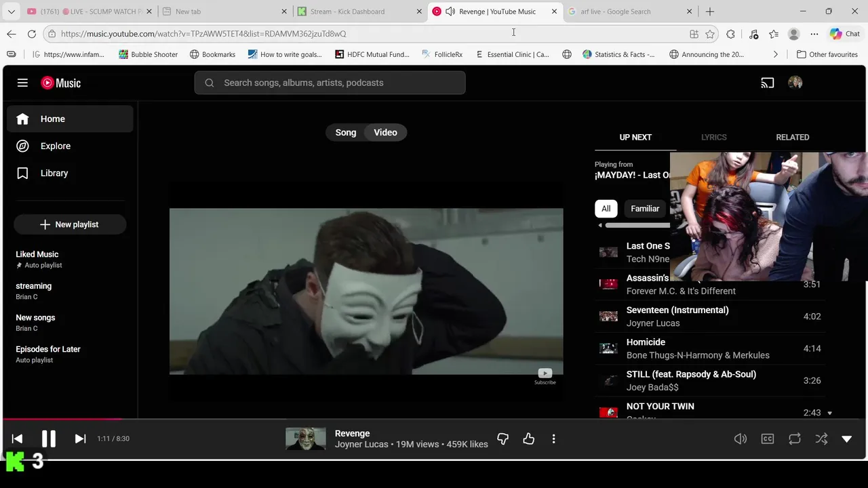The width and height of the screenshot is (868, 488).
Task: Toggle closed captions in player bar
Action: (x=768, y=439)
